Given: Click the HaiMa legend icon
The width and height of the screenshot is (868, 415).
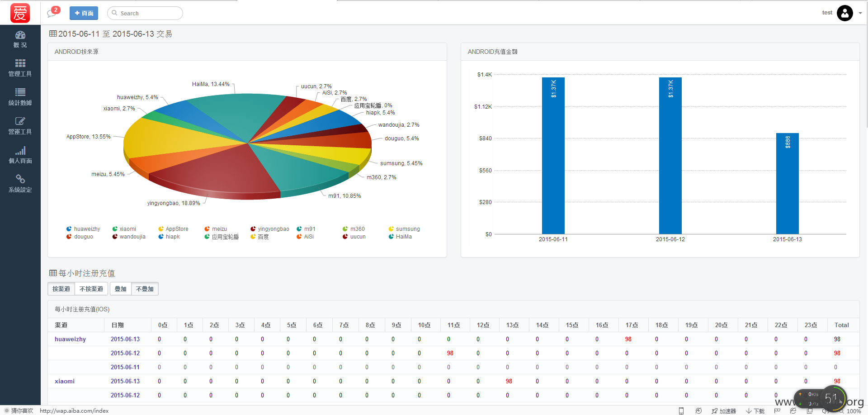Looking at the screenshot, I should point(391,237).
